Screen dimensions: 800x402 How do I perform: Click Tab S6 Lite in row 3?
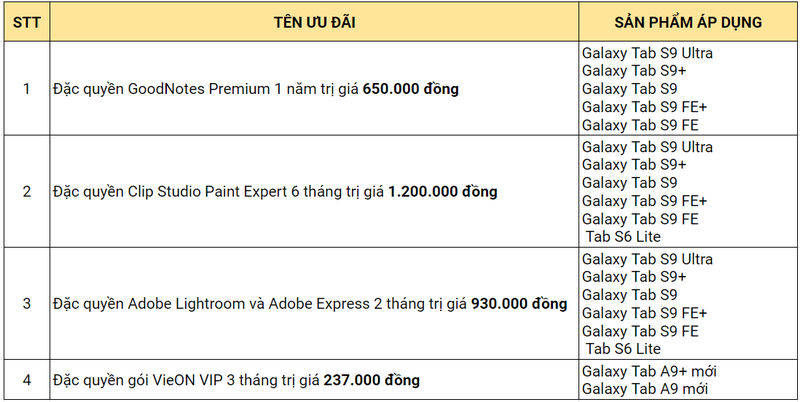pyautogui.click(x=623, y=349)
